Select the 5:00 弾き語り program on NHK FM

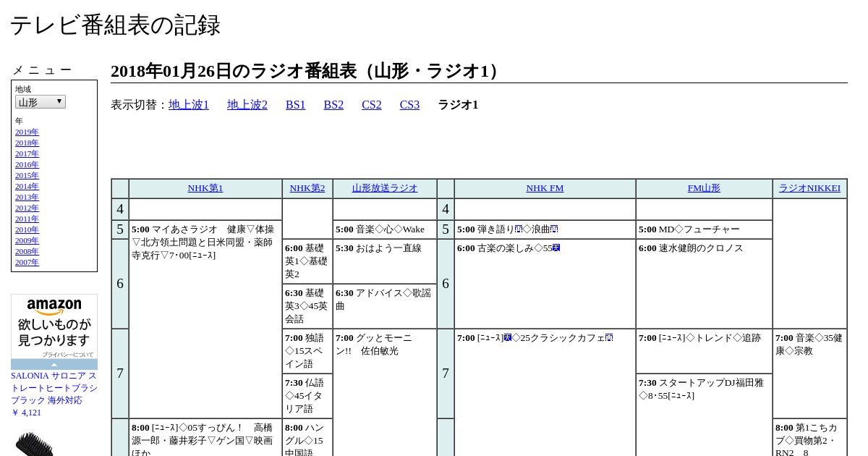pos(545,229)
